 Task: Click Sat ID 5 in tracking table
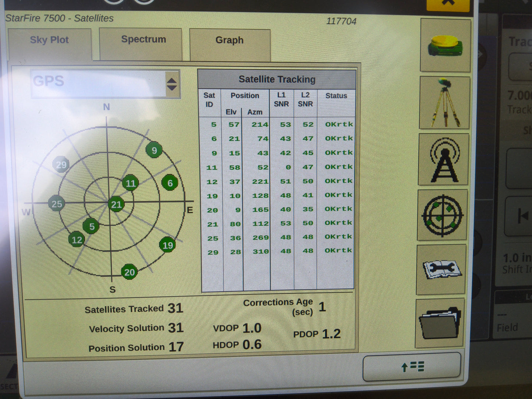coord(214,124)
